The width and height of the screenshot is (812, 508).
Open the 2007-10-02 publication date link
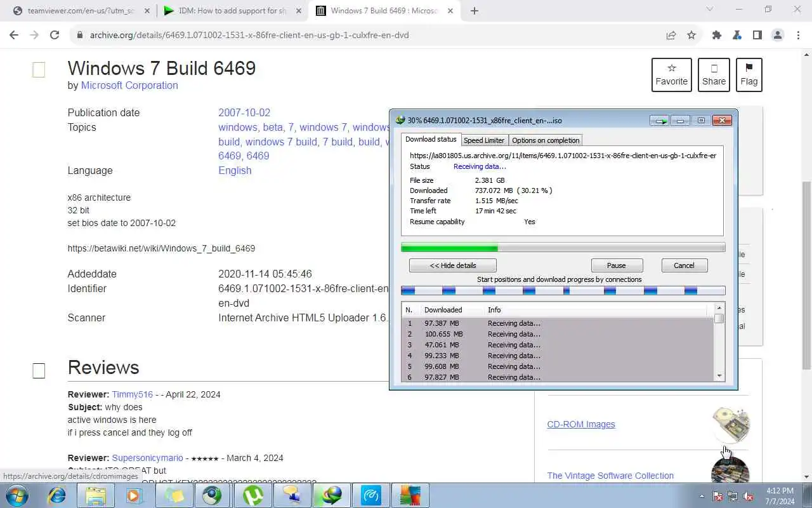pyautogui.click(x=244, y=112)
